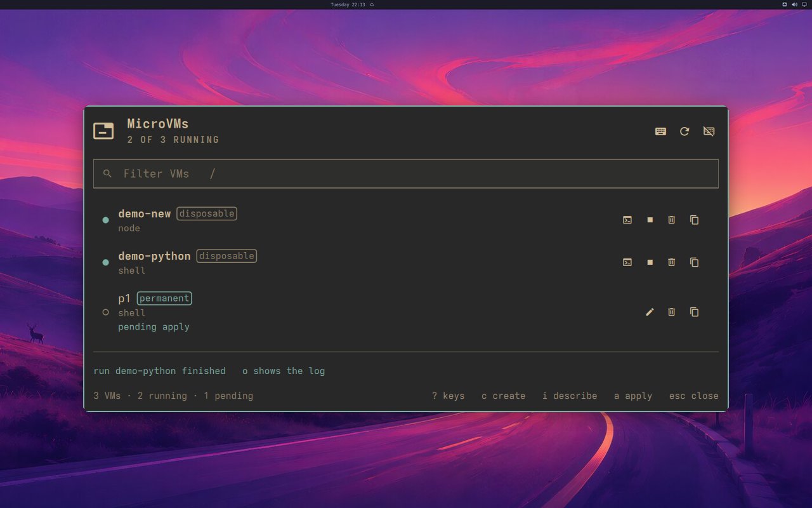Click the 'disposable' badge on demo-python
The image size is (812, 508).
point(226,256)
